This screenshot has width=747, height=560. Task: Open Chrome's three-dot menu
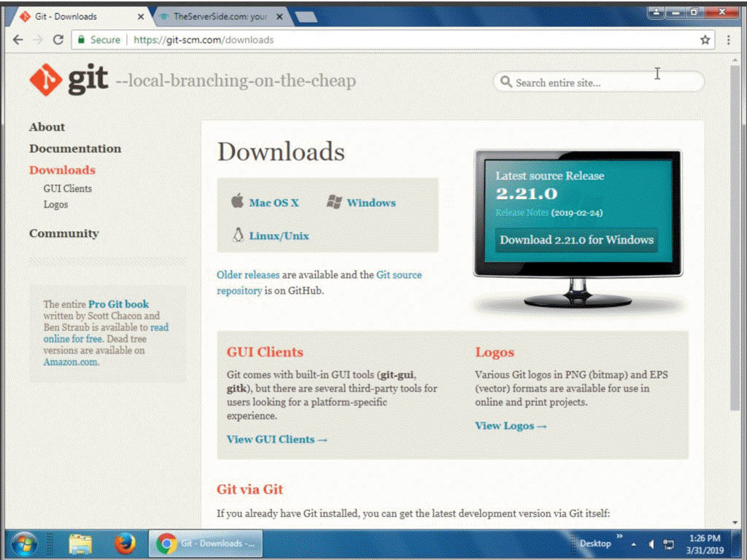click(728, 40)
